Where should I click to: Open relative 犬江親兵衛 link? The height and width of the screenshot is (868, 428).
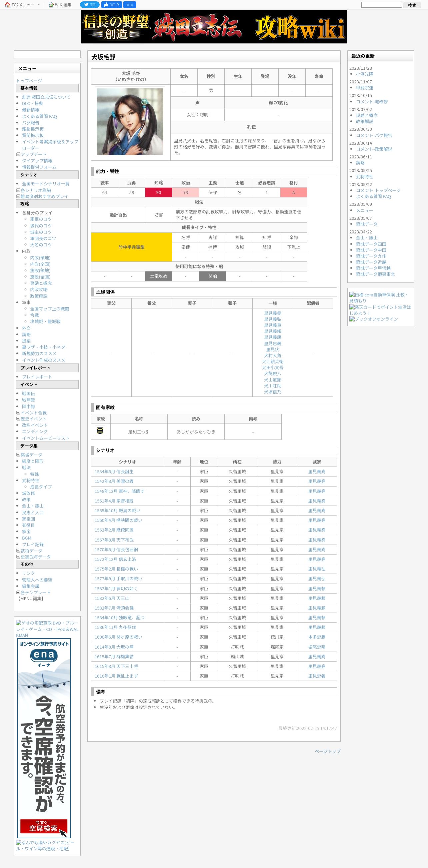[x=272, y=361]
